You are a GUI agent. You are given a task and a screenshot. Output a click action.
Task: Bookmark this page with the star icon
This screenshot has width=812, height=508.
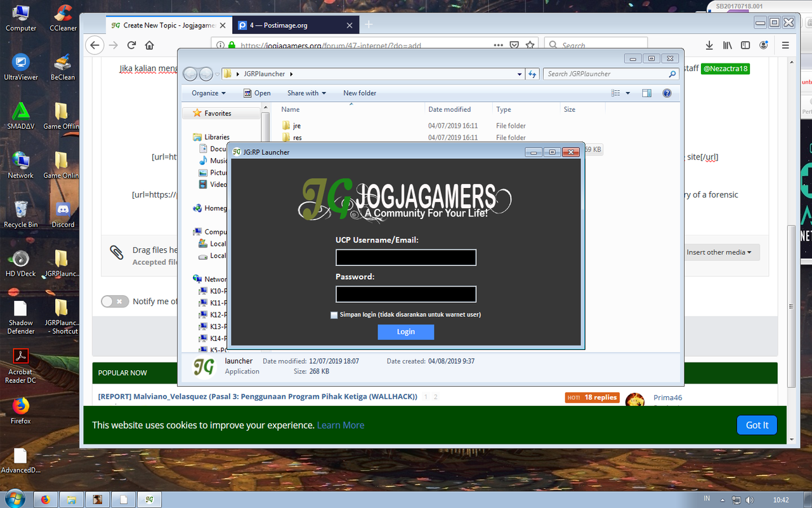pyautogui.click(x=530, y=45)
